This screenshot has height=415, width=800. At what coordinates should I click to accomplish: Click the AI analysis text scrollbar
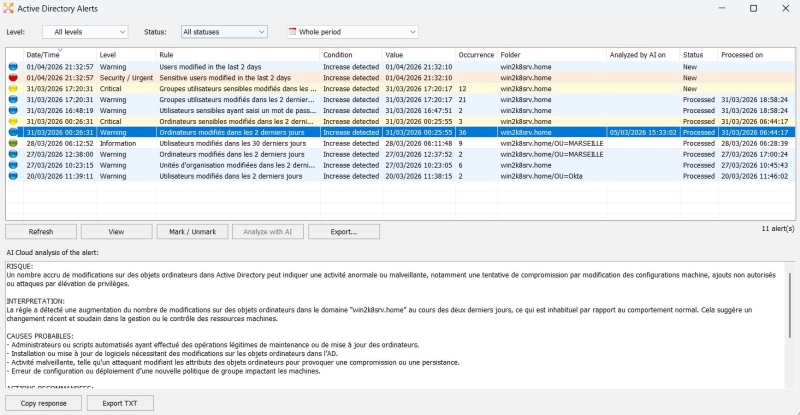pyautogui.click(x=793, y=320)
